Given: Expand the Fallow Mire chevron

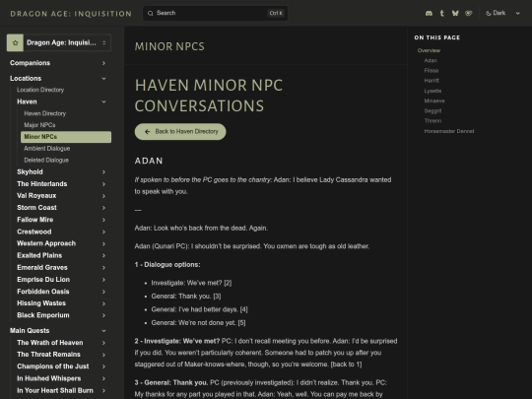Looking at the screenshot, I should pos(103,220).
